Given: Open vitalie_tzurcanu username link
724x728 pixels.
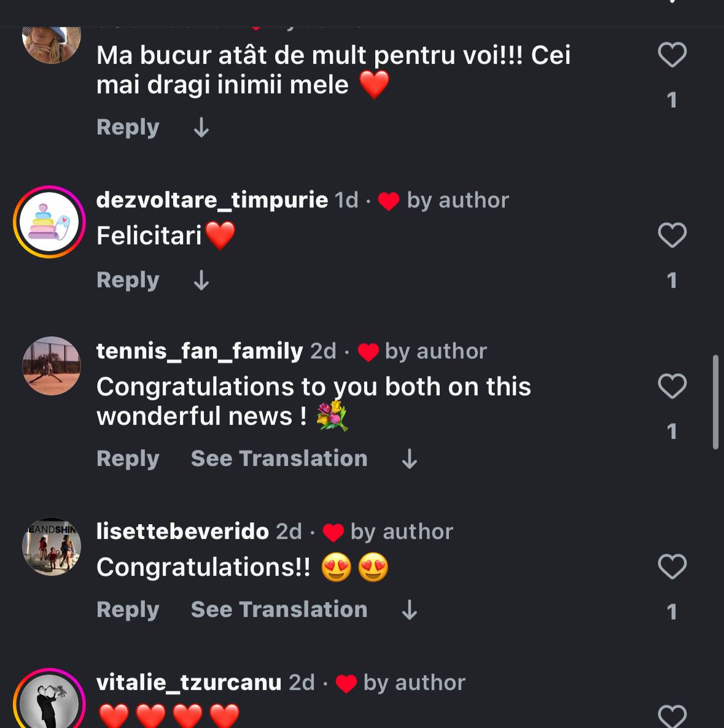Looking at the screenshot, I should [x=189, y=683].
